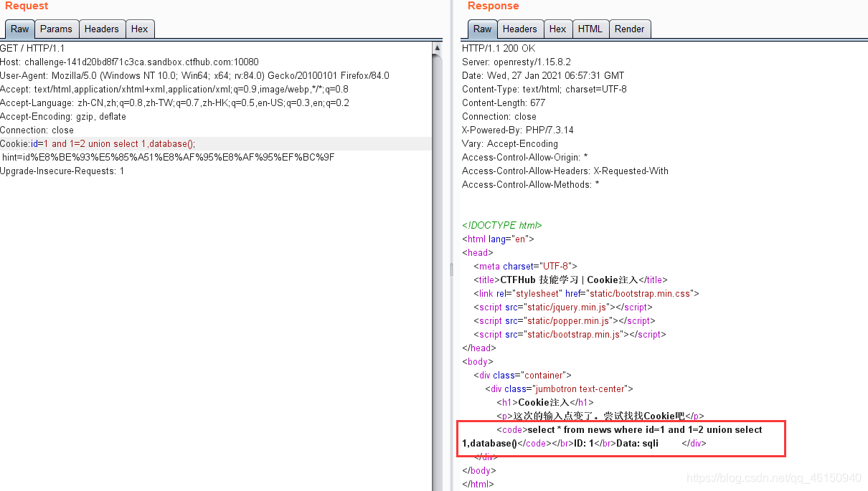Click the Access-Control-Allow-Origin line
Screen dimensions: 868x491
click(x=525, y=157)
